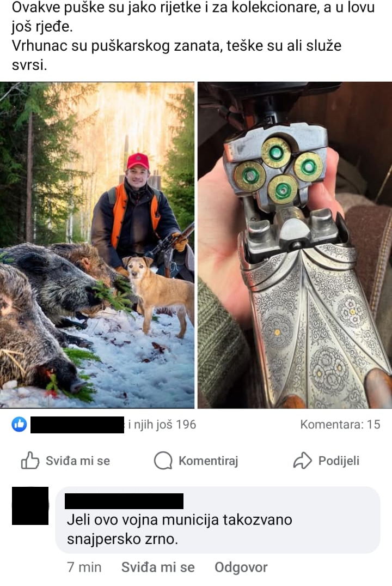Click the Komentiraj button label
This screenshot has width=392, height=586.
pyautogui.click(x=209, y=461)
